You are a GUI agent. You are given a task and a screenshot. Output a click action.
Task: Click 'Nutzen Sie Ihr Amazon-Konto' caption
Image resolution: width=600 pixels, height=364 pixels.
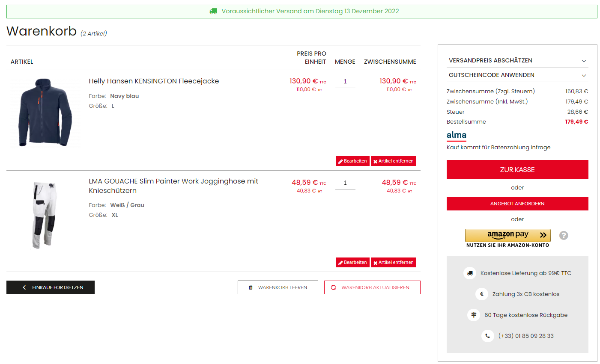[x=507, y=245]
